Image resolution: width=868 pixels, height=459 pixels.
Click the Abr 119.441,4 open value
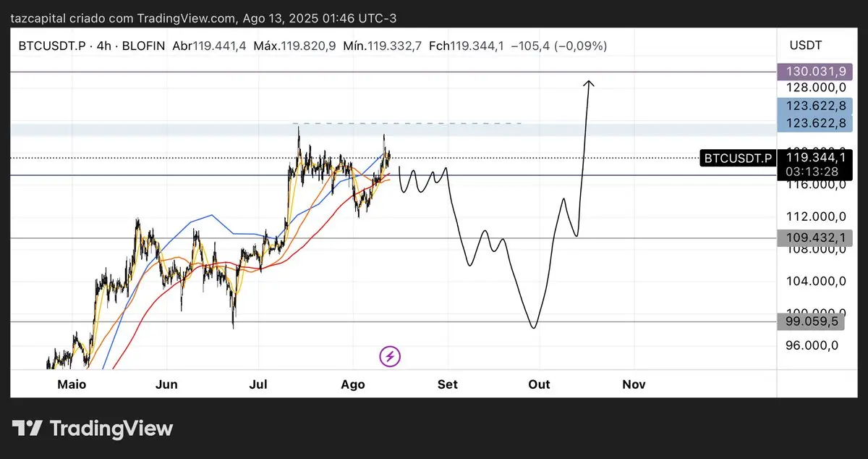[x=209, y=46]
